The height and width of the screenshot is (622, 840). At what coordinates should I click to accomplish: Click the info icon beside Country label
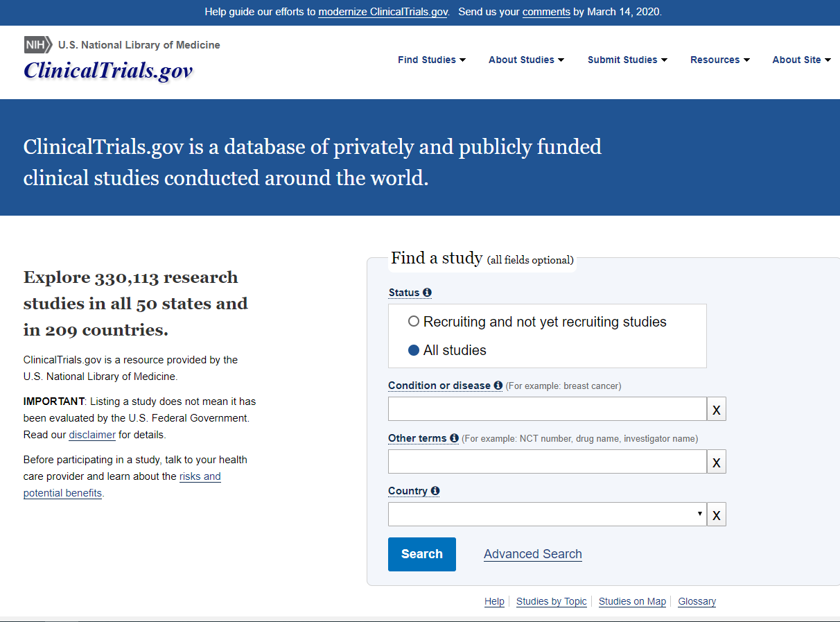[435, 491]
